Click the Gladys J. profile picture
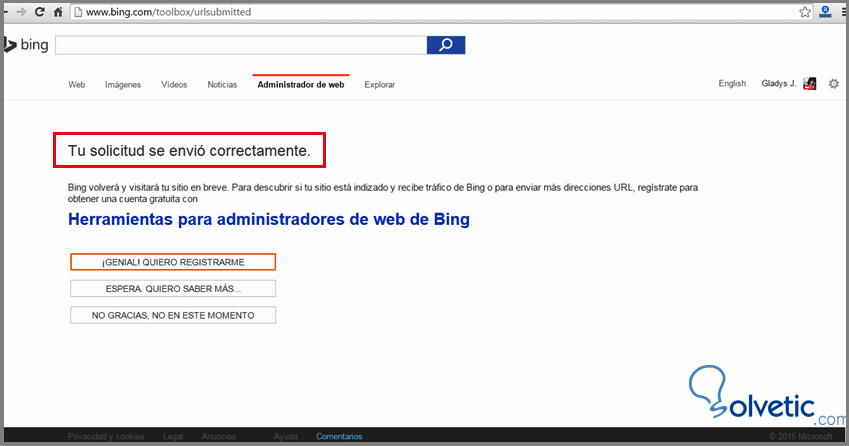849x446 pixels. 809,83
